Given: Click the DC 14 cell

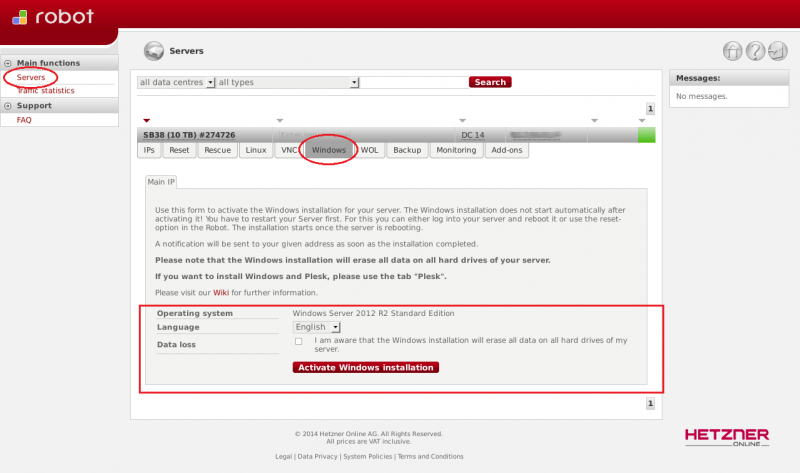Looking at the screenshot, I should pos(473,135).
